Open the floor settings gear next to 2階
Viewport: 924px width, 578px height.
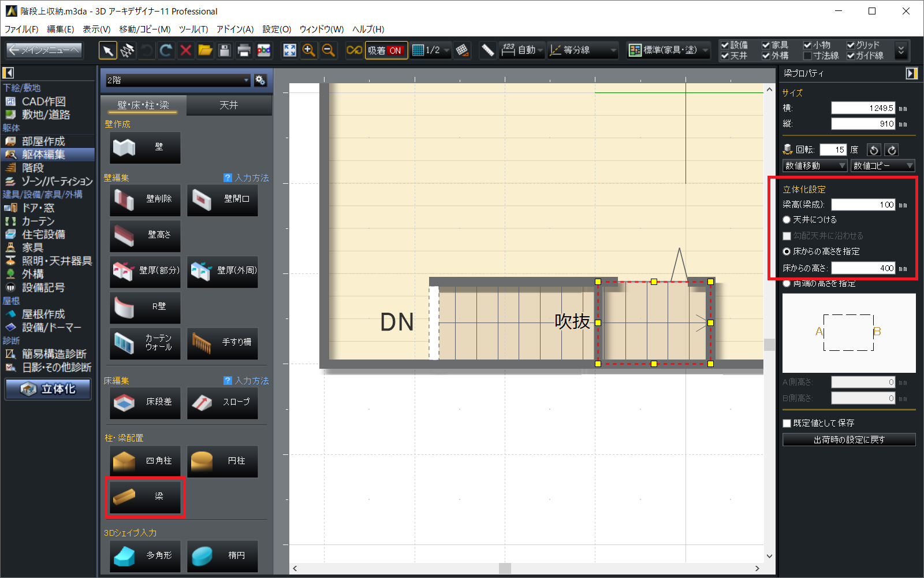click(260, 80)
